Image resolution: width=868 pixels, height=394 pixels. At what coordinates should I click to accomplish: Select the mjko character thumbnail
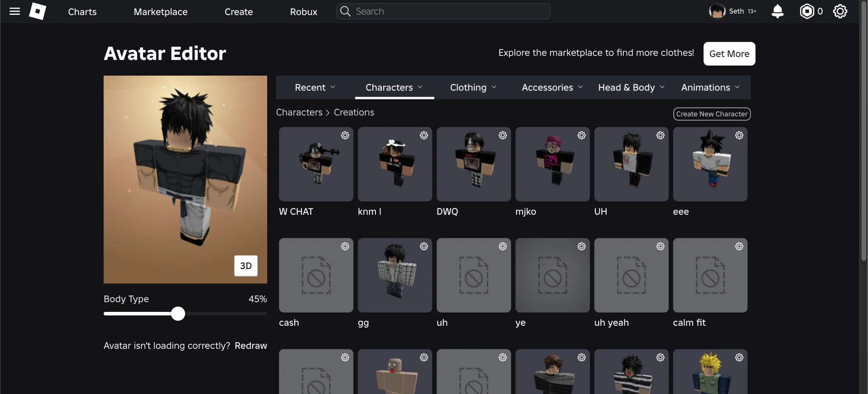click(552, 164)
